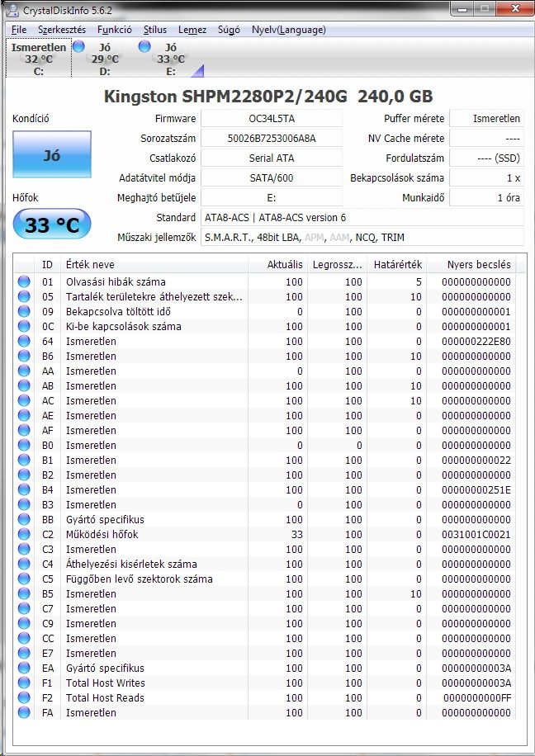This screenshot has width=535, height=756.
Task: Click the status orb for attribute F1
Action: point(24,683)
